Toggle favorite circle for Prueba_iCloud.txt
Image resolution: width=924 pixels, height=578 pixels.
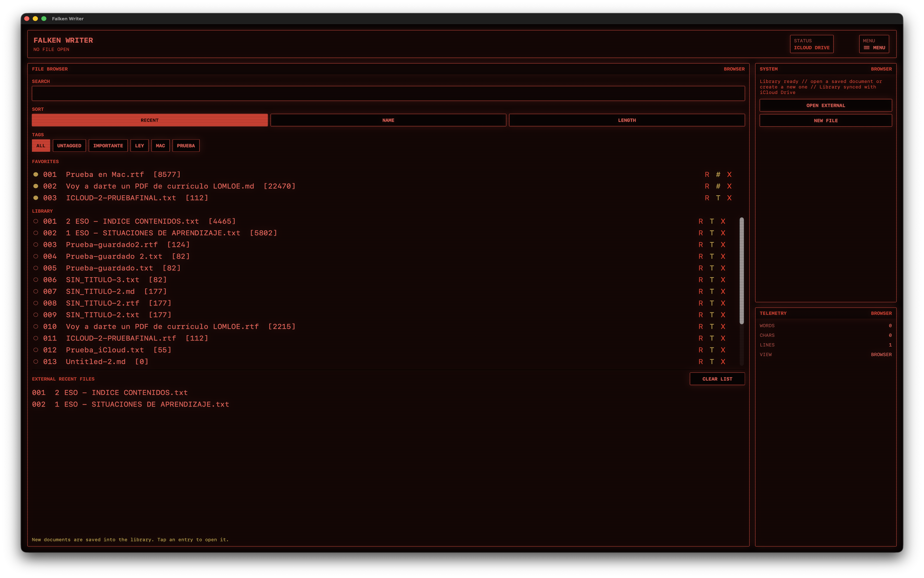(36, 350)
